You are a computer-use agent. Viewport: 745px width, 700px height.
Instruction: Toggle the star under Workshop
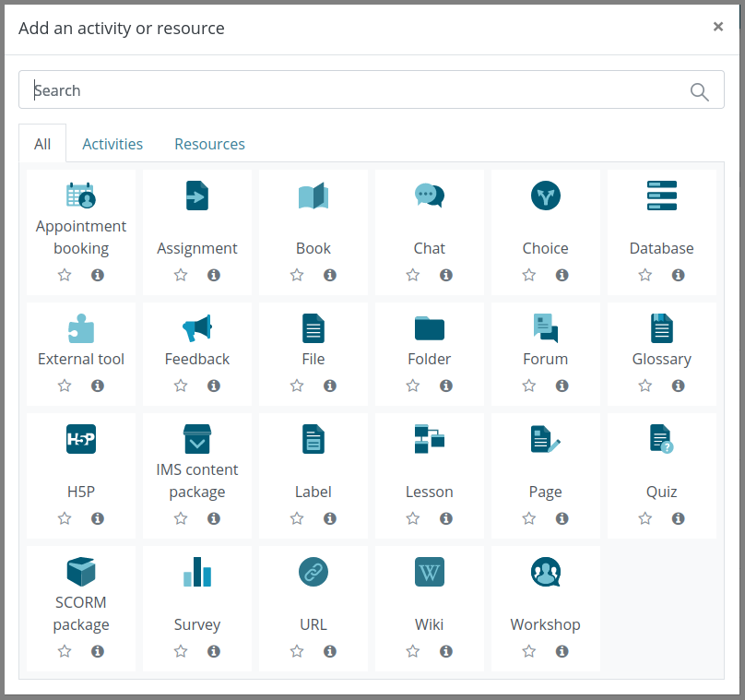(x=529, y=651)
